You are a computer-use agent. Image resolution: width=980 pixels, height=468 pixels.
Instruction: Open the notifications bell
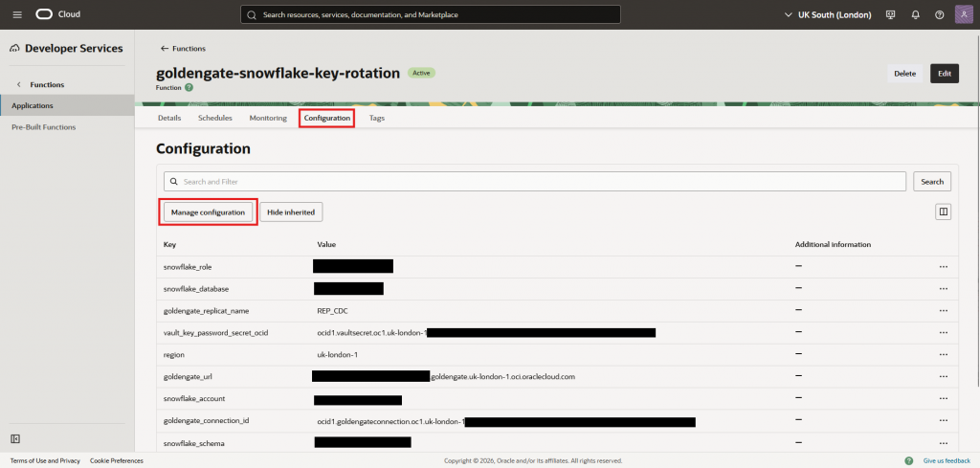(x=916, y=14)
